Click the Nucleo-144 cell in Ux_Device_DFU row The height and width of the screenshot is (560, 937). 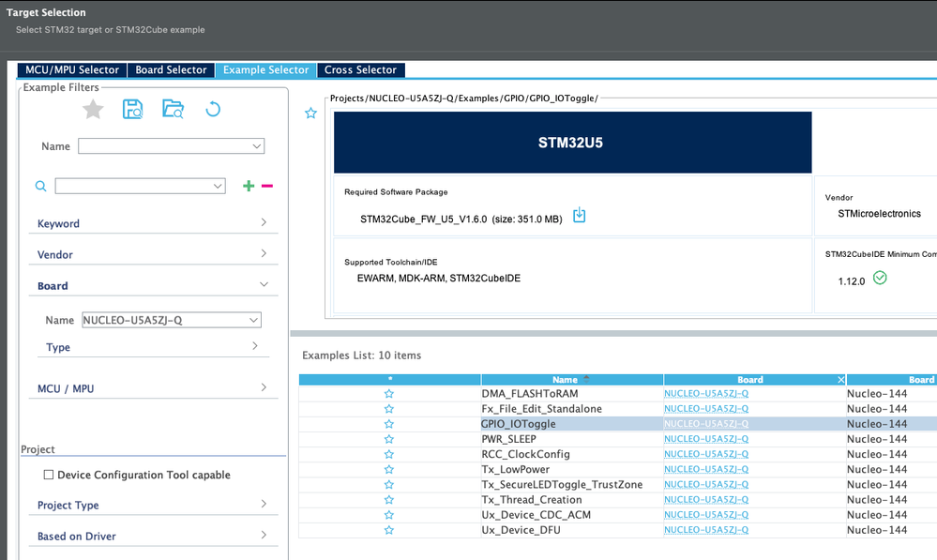coord(877,530)
